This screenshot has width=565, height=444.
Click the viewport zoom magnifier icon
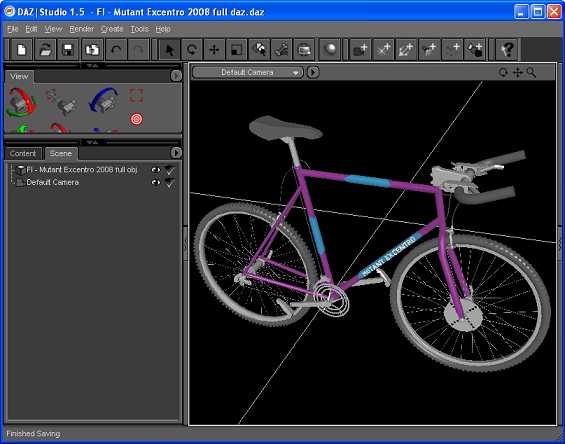[531, 73]
